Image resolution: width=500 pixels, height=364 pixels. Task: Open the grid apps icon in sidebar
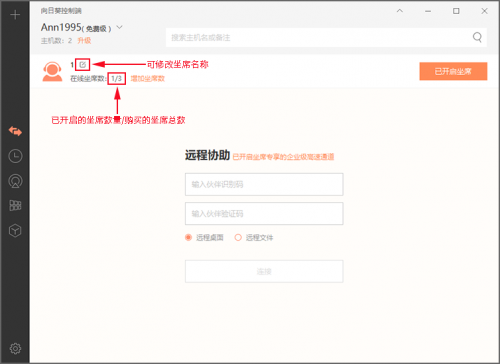pos(15,205)
